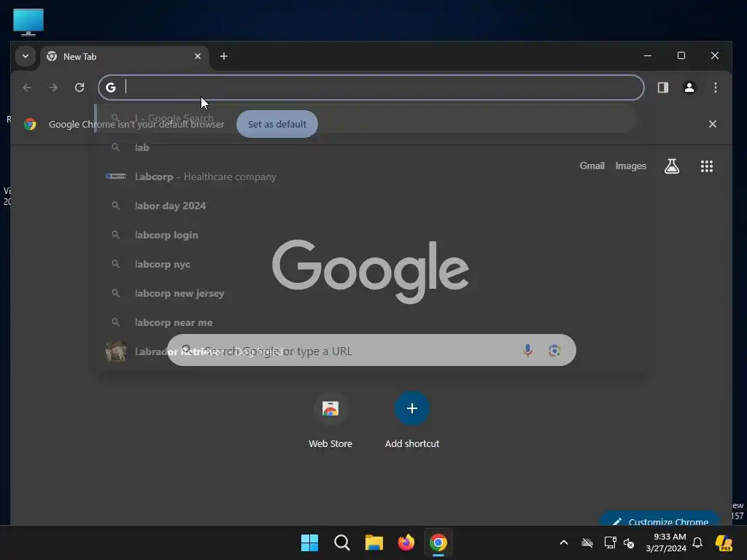Close the New Tab tab
The height and width of the screenshot is (560, 747).
tap(198, 56)
